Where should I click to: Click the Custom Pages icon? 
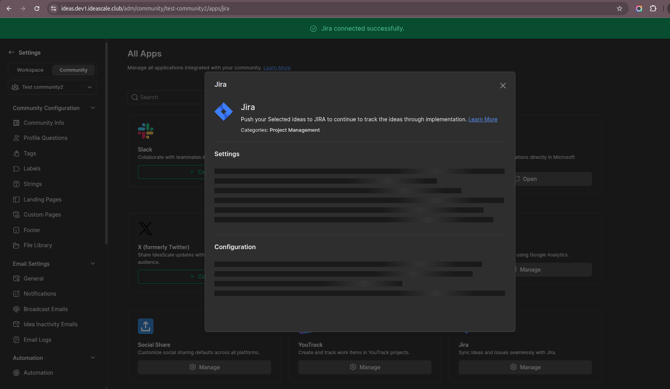click(x=16, y=215)
